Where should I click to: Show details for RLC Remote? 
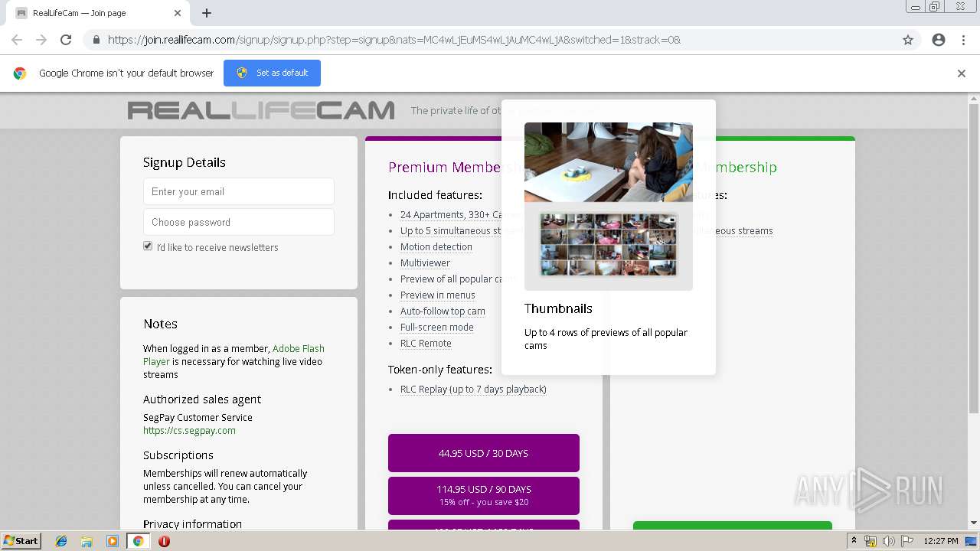[x=426, y=343]
